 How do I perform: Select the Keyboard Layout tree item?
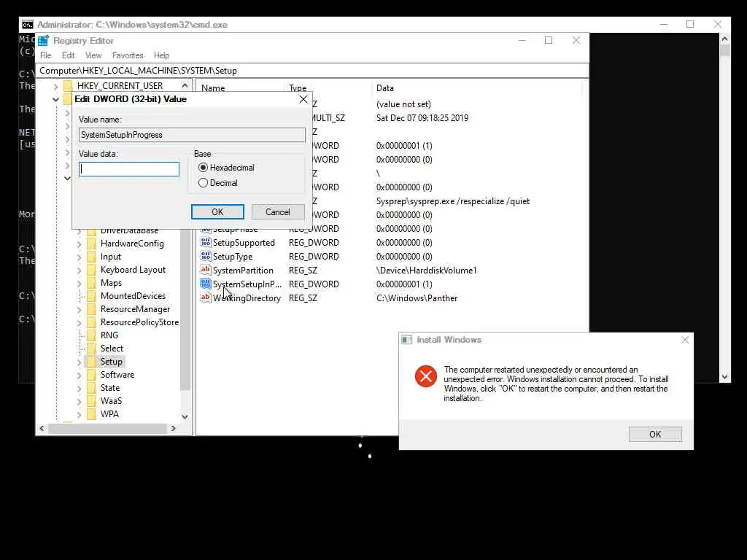[133, 270]
